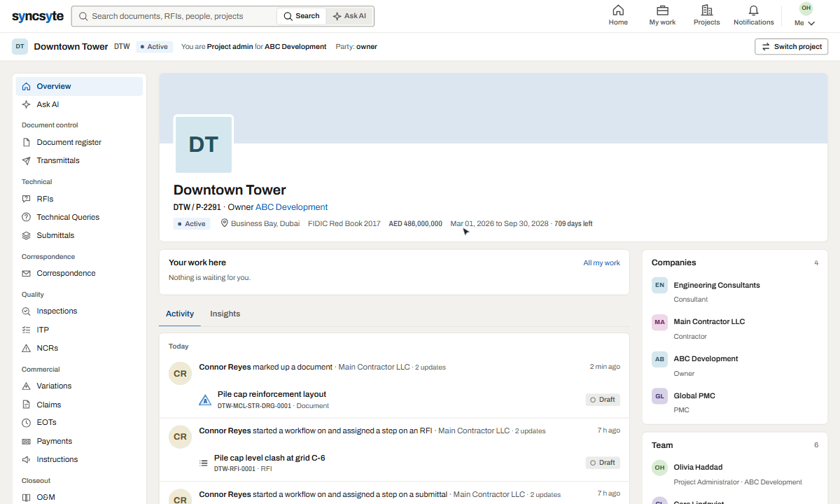
Task: Click the Variations triangle icon
Action: click(27, 386)
